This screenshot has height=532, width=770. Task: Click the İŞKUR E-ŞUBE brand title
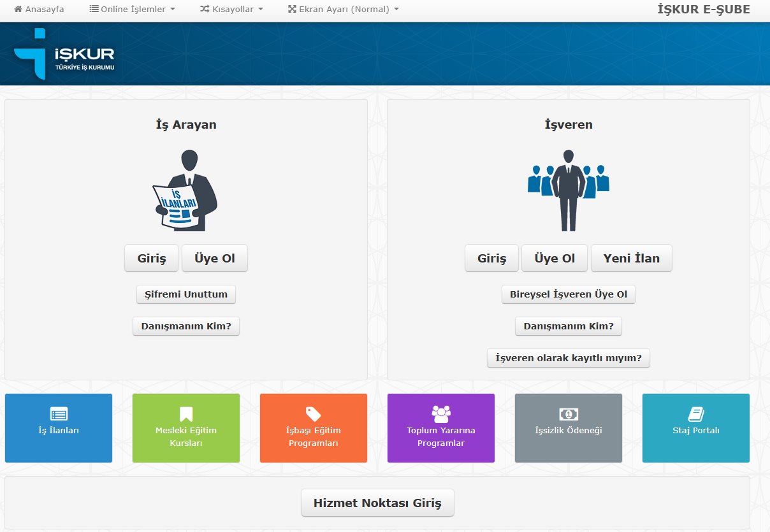point(704,10)
